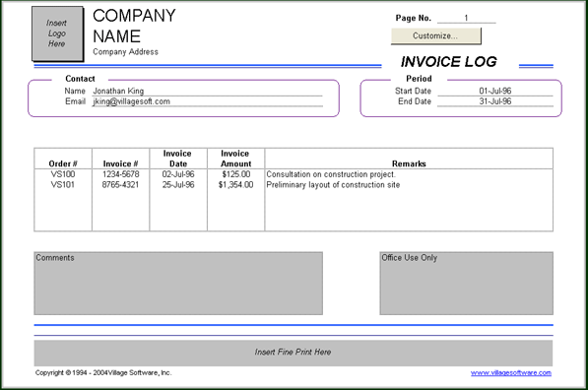Select the COMPANY NAME heading

pos(134,26)
